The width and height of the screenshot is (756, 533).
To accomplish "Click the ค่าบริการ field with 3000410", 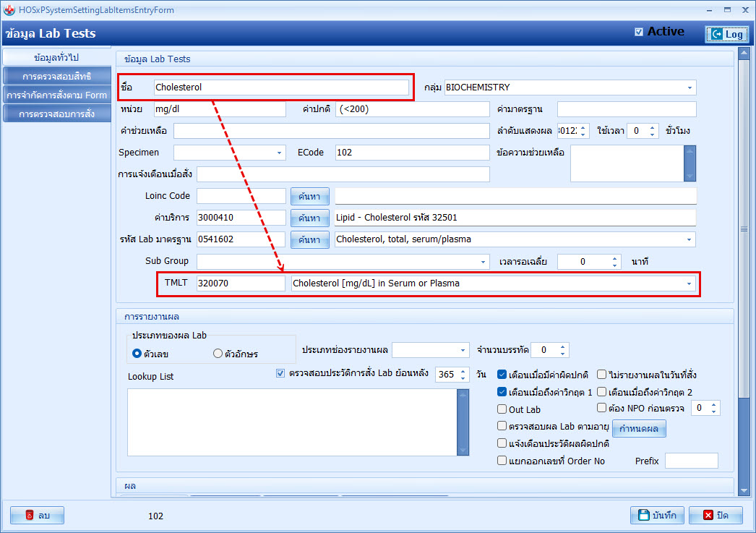I will coord(241,218).
